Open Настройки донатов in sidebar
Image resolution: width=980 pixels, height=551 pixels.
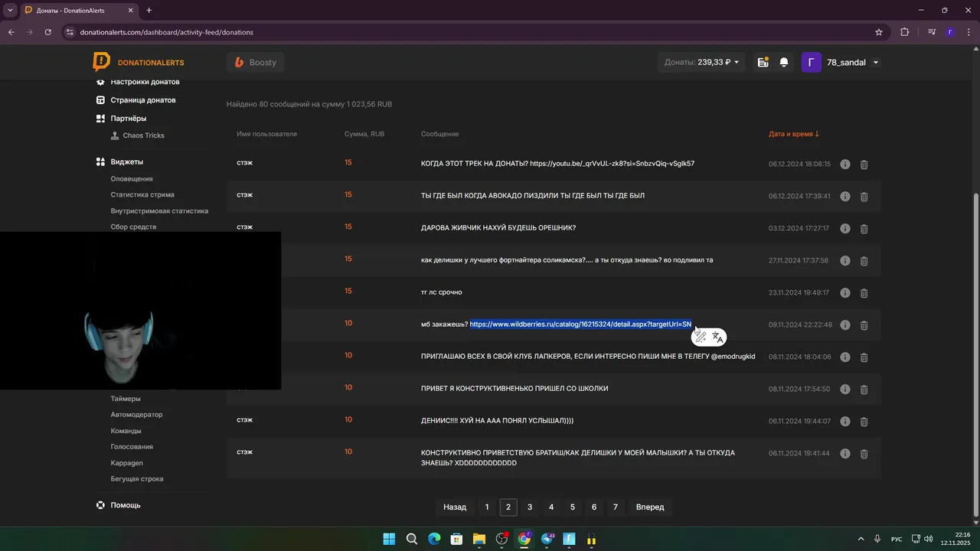click(x=145, y=82)
